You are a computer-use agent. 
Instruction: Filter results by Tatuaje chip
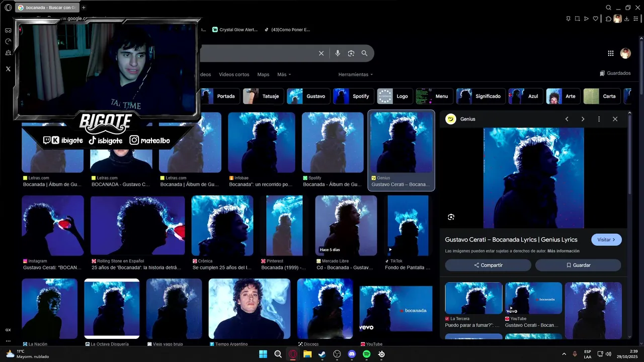click(x=263, y=96)
